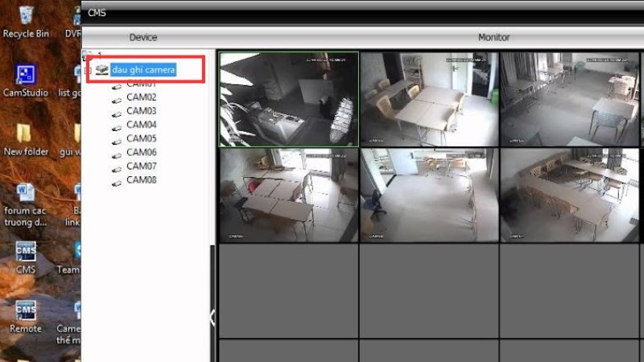Click the camera icon beside CAM05
The width and height of the screenshot is (644, 362).
(x=117, y=142)
